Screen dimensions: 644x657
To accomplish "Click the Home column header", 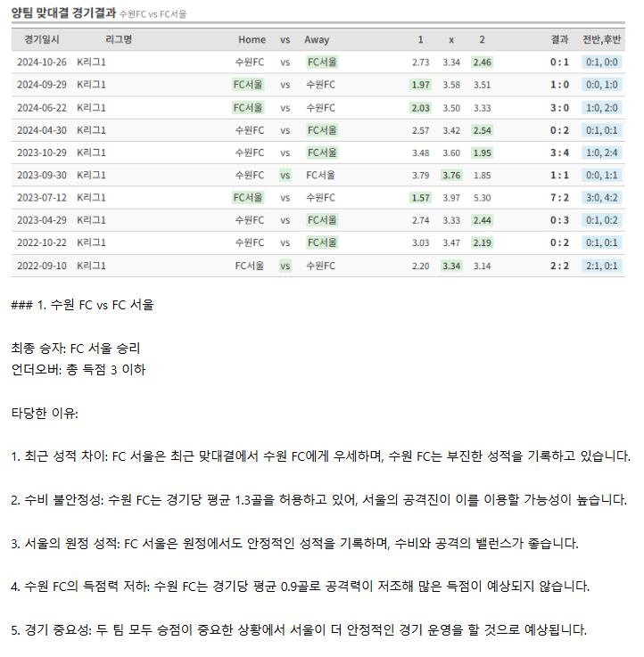I will coord(252,40).
